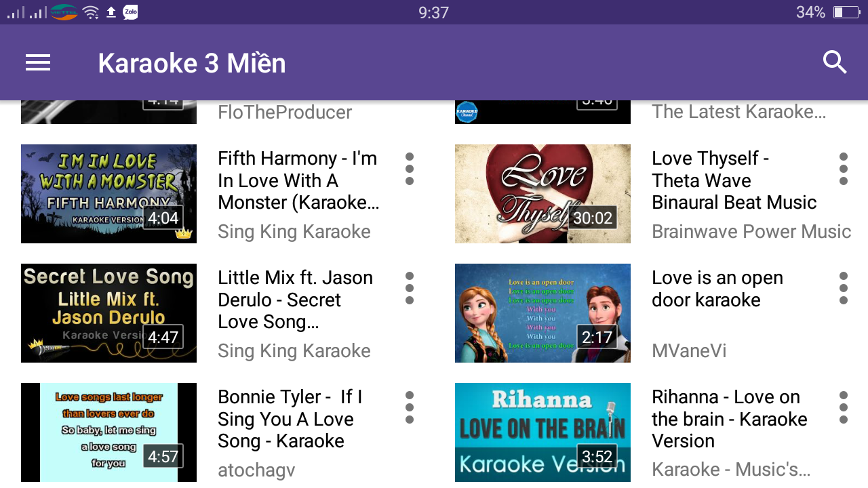Tap the 2:17 duration badge
The height and width of the screenshot is (488, 868).
[x=597, y=337]
